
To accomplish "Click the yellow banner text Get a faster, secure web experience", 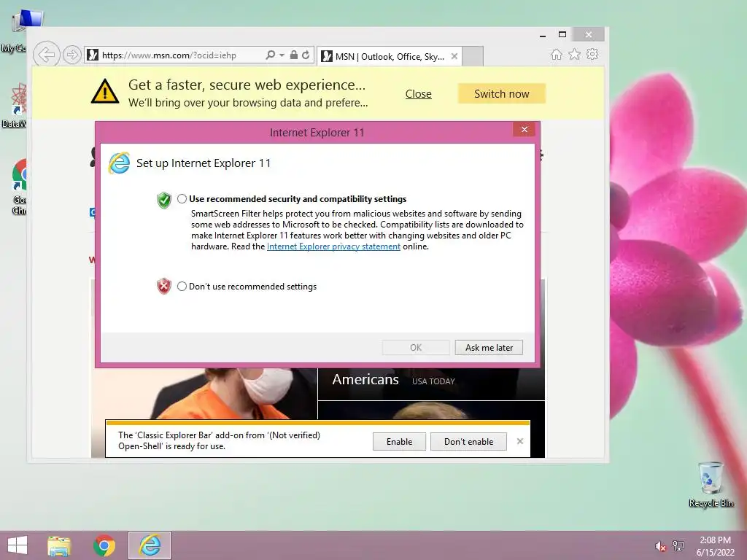I will [x=247, y=85].
